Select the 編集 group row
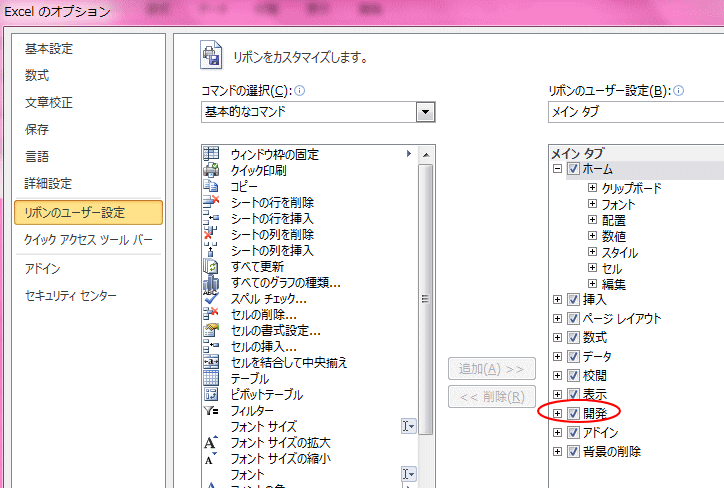 pos(614,284)
